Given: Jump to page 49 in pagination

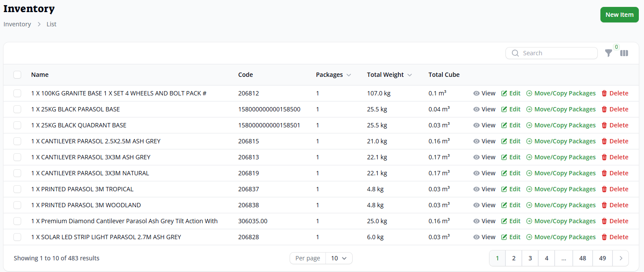Looking at the screenshot, I should click(603, 258).
